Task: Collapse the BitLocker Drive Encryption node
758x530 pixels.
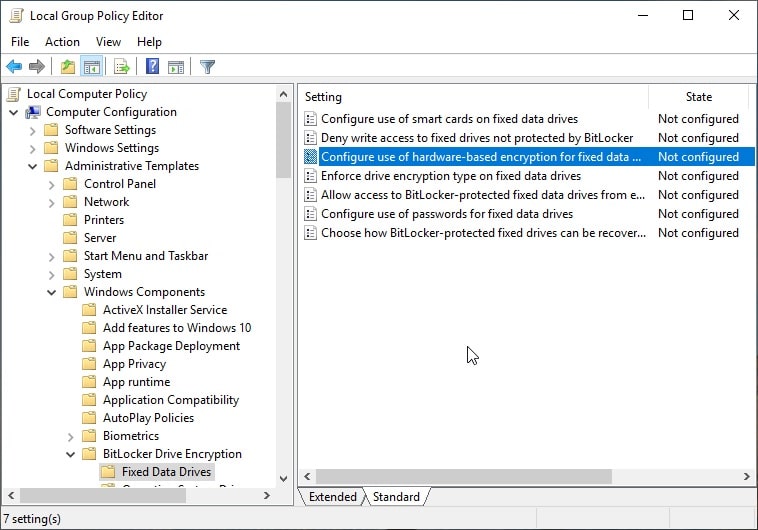Action: [70, 455]
